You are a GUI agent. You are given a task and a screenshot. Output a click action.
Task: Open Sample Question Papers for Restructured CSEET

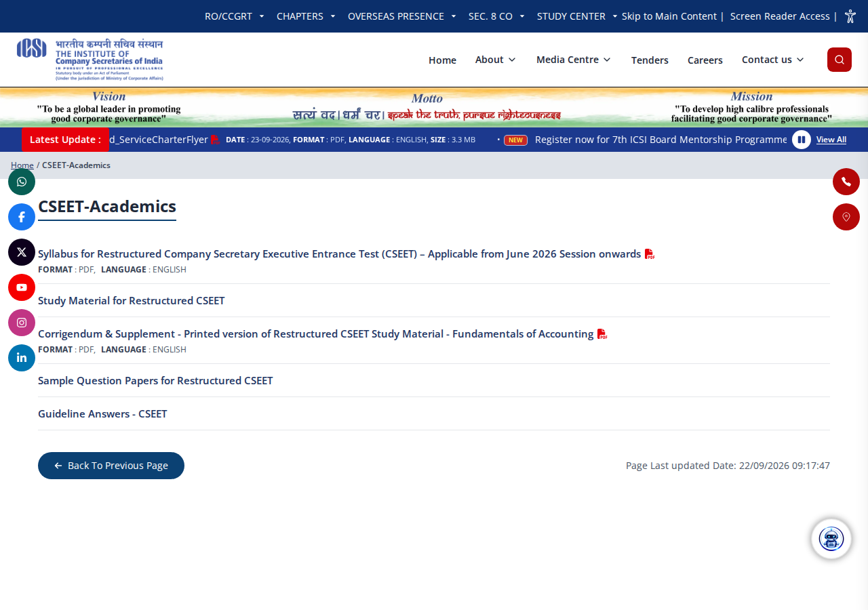click(x=155, y=381)
